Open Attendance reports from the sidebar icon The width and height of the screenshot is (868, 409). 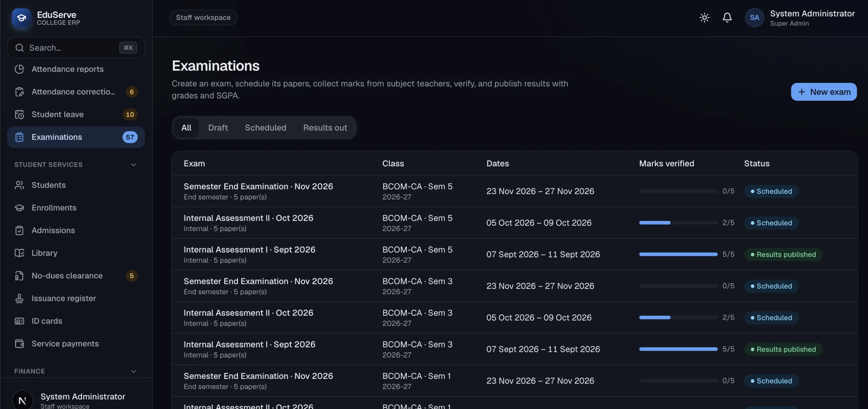[19, 69]
